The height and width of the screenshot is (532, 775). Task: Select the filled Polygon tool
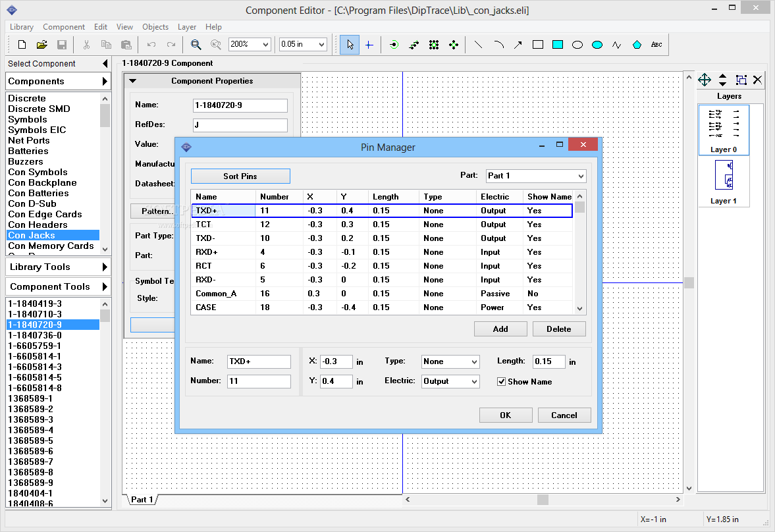[x=637, y=45]
